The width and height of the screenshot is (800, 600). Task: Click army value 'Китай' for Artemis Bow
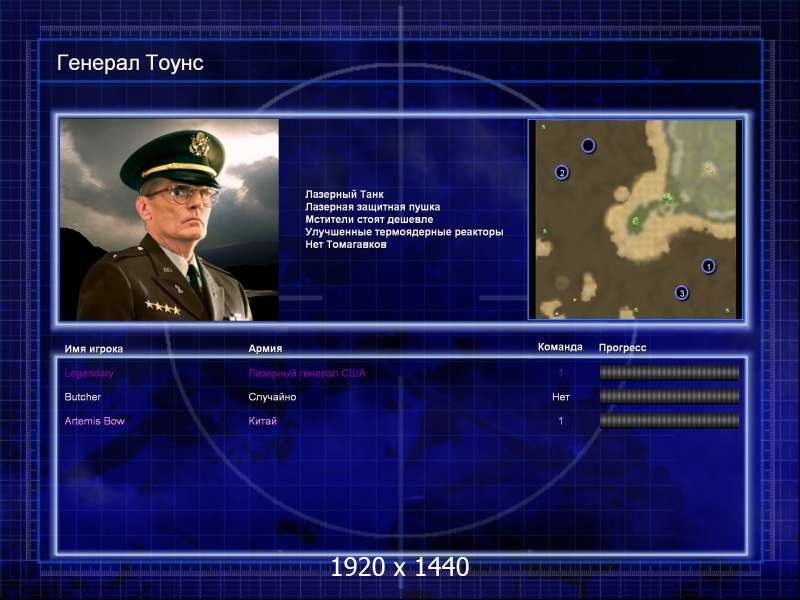coord(263,421)
